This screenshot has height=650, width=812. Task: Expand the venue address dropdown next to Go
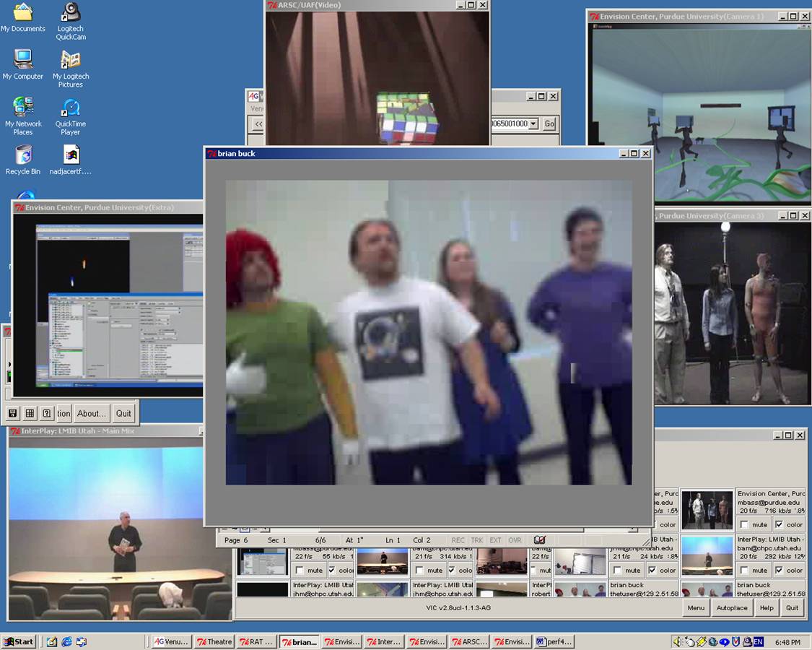(533, 124)
